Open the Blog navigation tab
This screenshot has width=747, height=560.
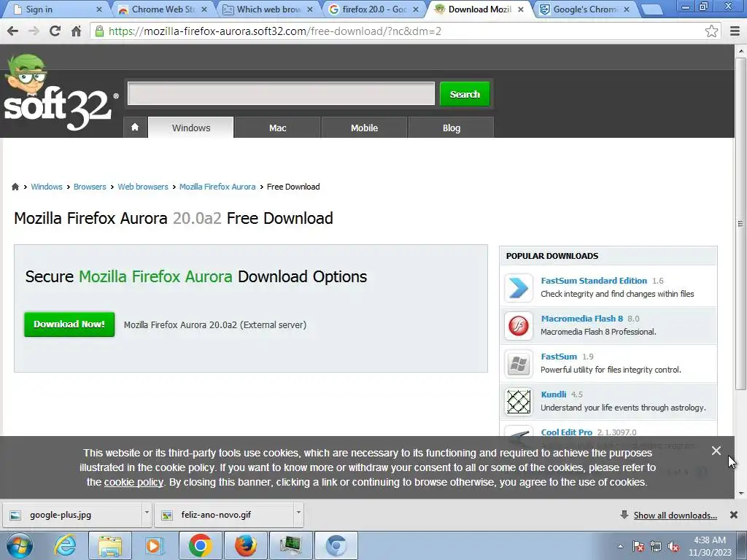[451, 128]
